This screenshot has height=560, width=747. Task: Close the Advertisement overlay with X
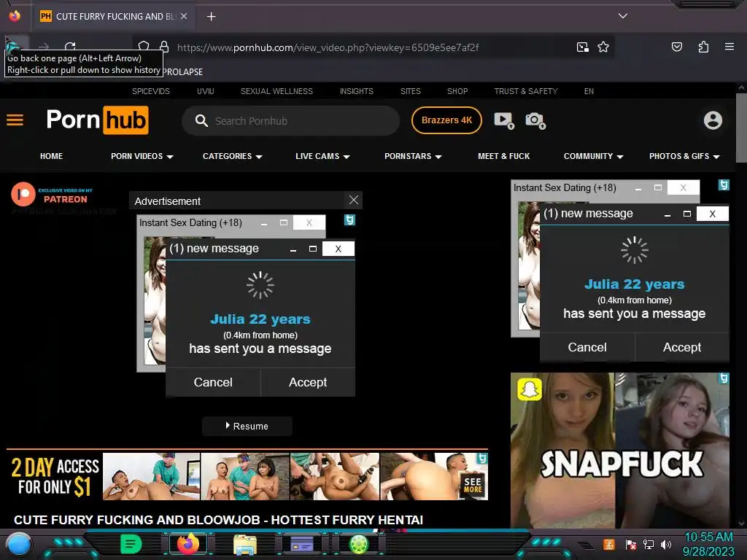354,200
